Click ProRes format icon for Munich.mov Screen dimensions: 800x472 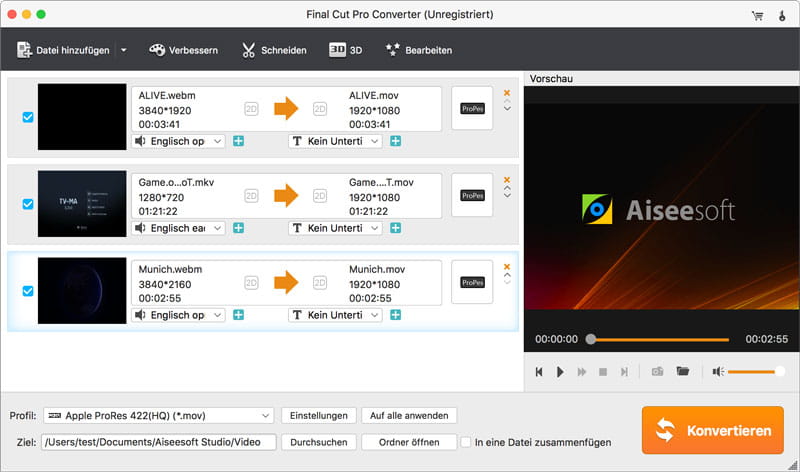pyautogui.click(x=472, y=282)
